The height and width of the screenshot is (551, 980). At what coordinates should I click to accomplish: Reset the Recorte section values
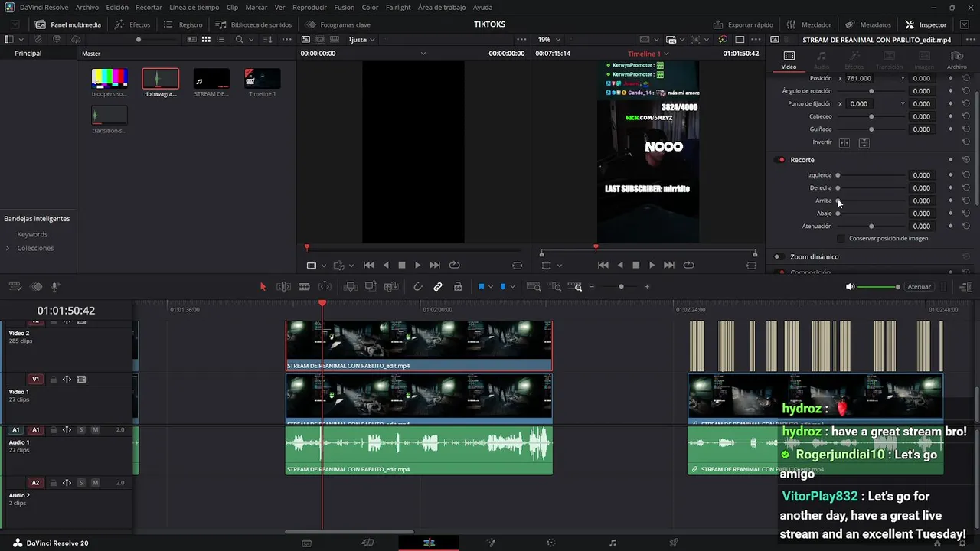(x=966, y=160)
